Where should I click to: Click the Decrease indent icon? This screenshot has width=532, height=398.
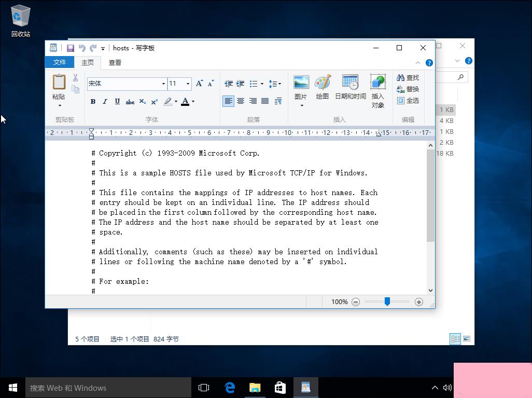229,84
